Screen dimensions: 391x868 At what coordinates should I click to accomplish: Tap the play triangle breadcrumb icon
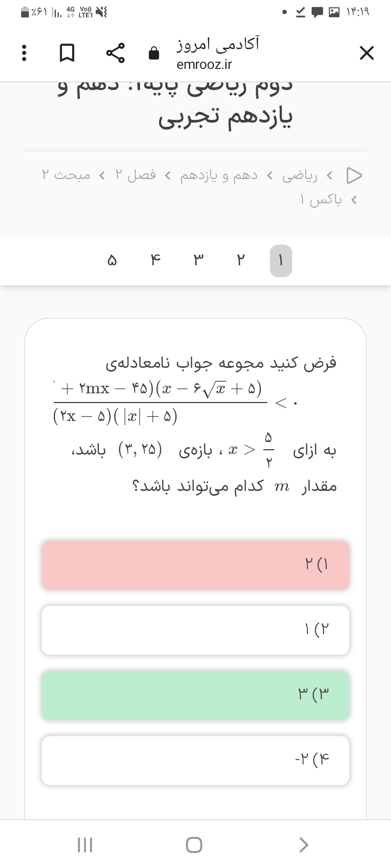354,175
